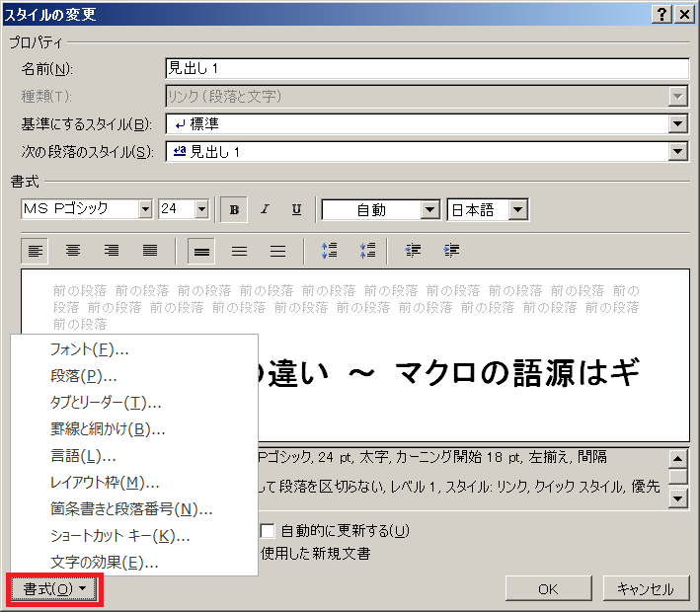Expand the 基準にするスタイル dropdown

[677, 123]
